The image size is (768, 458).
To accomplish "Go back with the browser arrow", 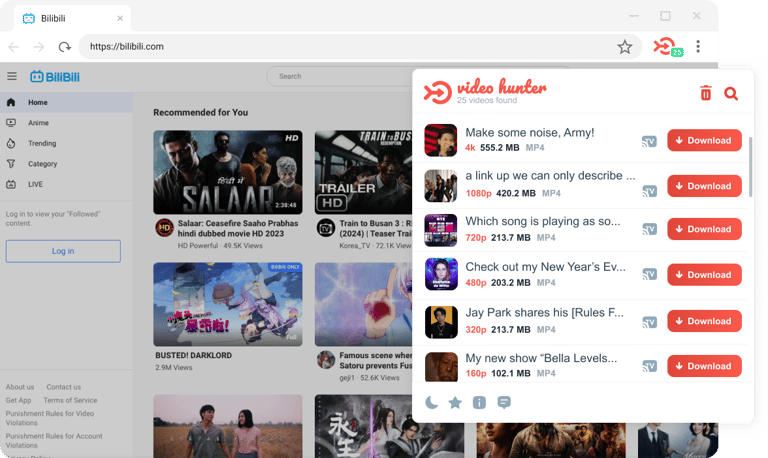I will pos(13,47).
